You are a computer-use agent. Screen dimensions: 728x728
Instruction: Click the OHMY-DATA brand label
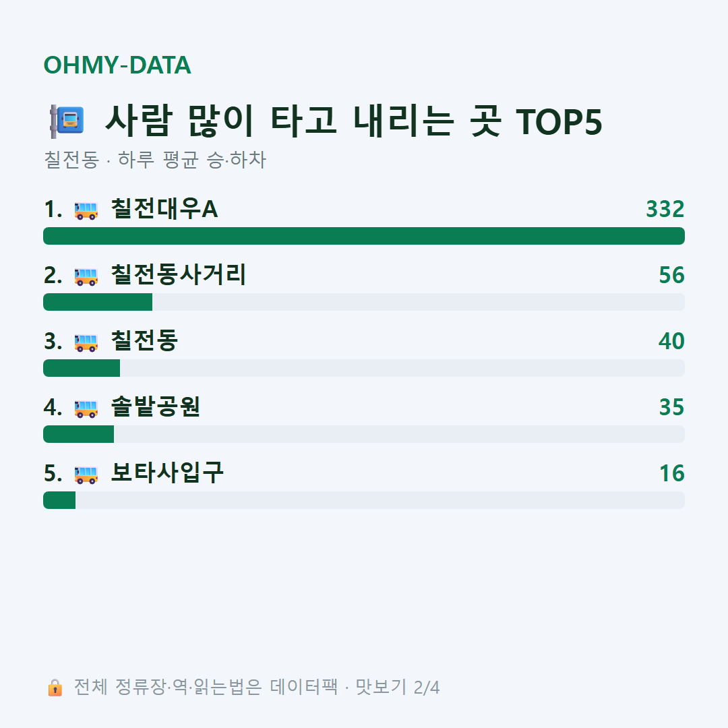click(117, 65)
